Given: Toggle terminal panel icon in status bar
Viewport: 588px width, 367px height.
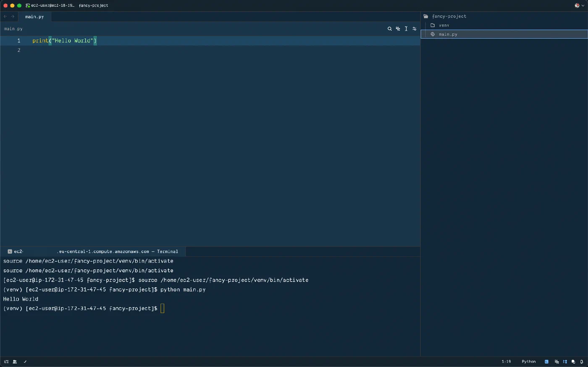Looking at the screenshot, I should click(546, 362).
